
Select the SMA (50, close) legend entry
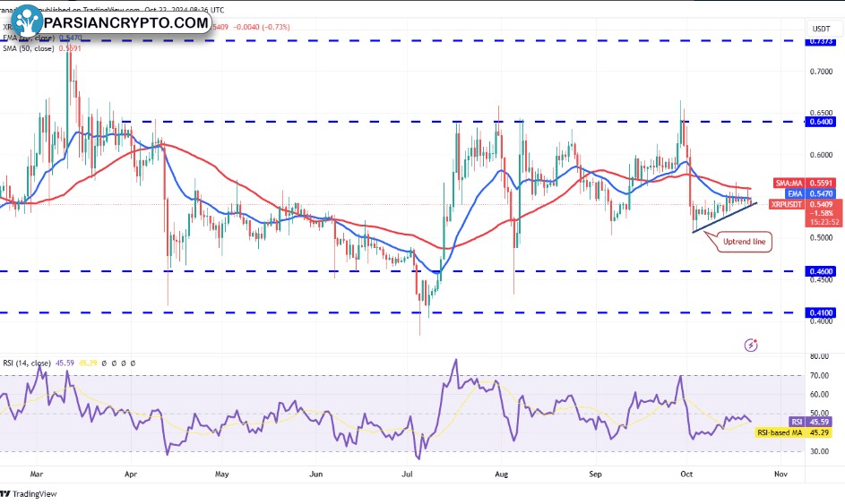coord(28,48)
